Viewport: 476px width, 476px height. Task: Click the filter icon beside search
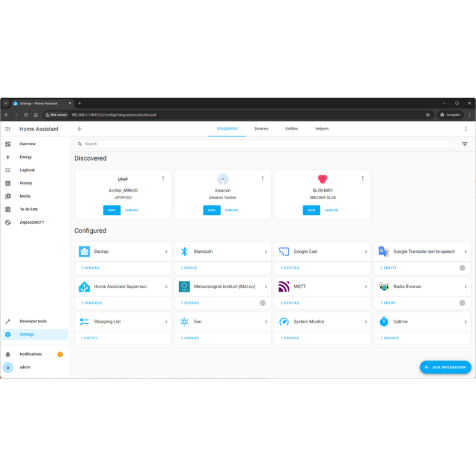(x=465, y=144)
